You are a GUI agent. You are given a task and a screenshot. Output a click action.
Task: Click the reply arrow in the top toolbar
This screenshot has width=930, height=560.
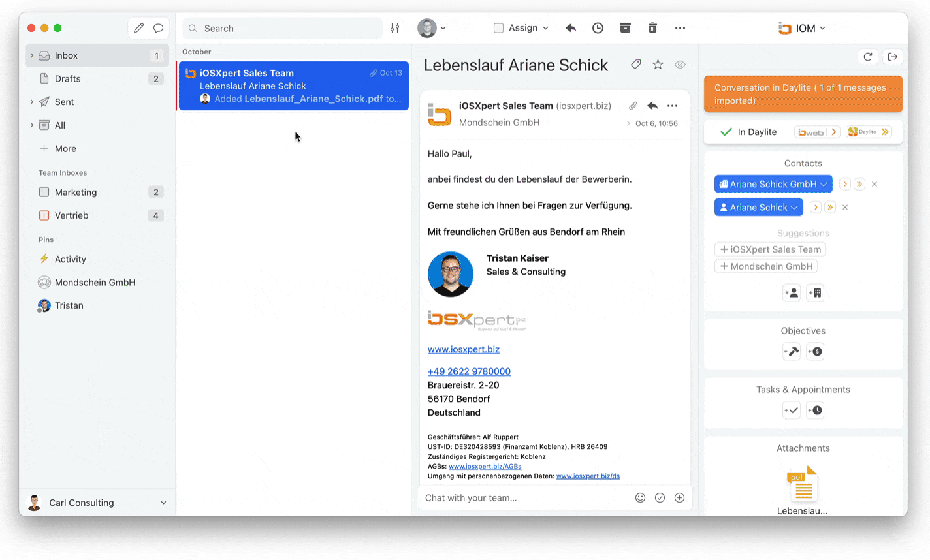coord(571,28)
